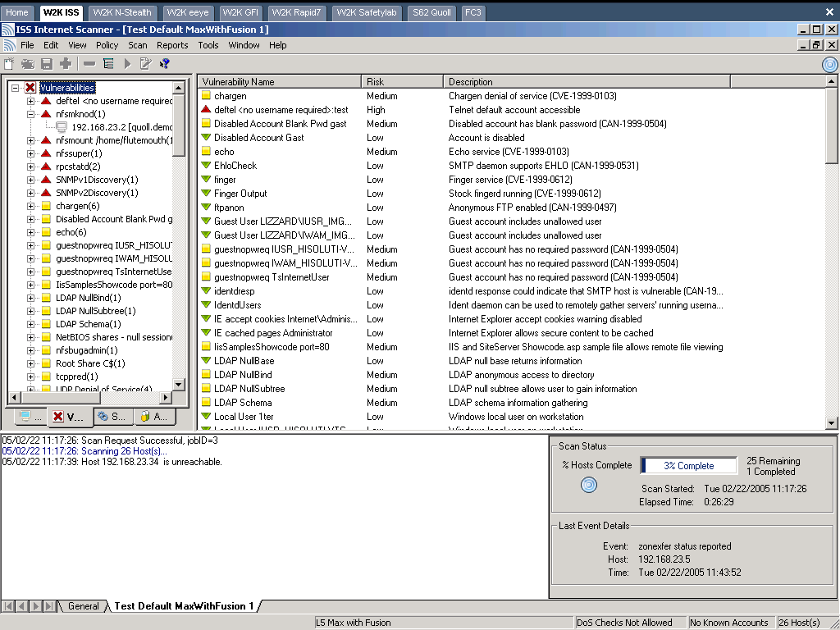Sort by the Risk column header
Screen dimensions: 840x630
click(x=402, y=81)
